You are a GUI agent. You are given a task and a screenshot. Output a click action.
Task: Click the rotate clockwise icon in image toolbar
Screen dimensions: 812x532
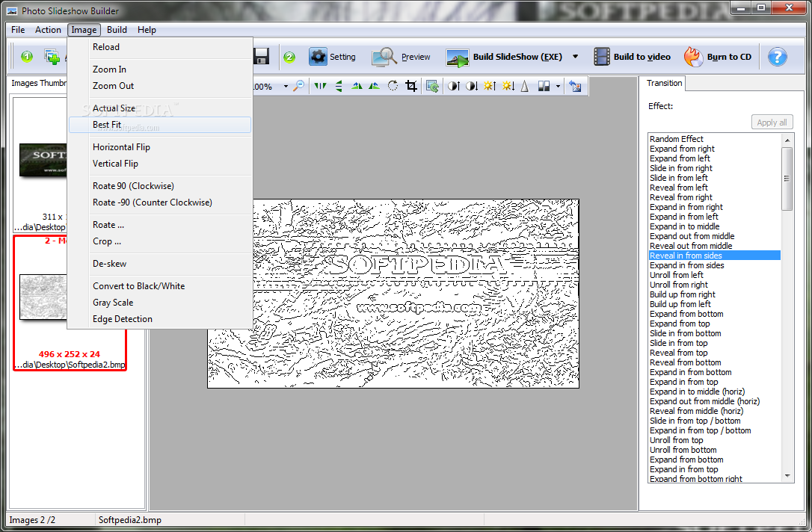click(x=357, y=86)
